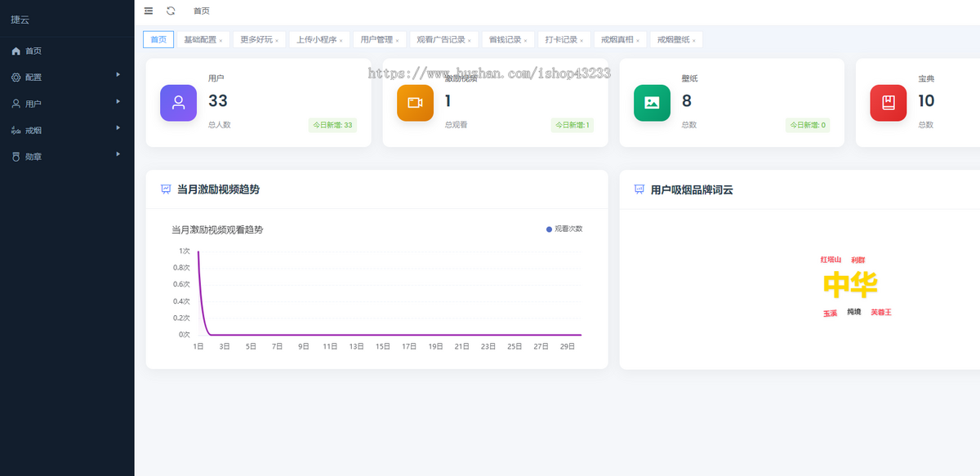Select 纯境 in the word cloud

pos(853,312)
